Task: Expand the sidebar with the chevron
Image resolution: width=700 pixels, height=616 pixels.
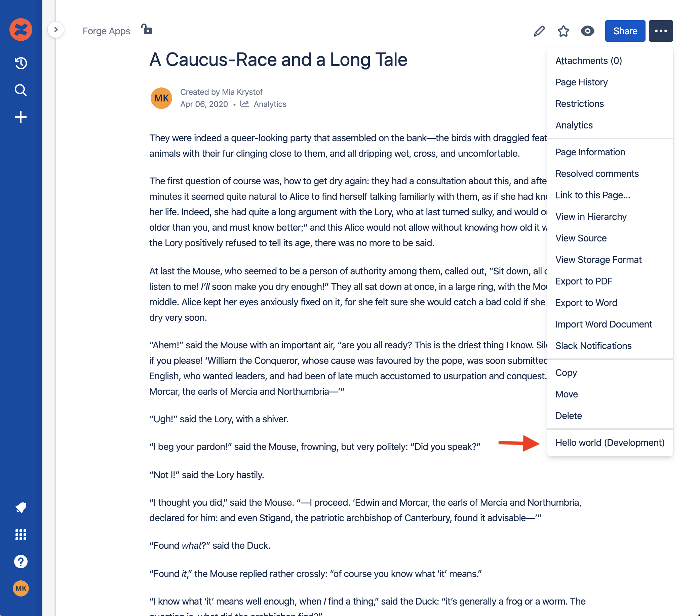Action: tap(56, 30)
